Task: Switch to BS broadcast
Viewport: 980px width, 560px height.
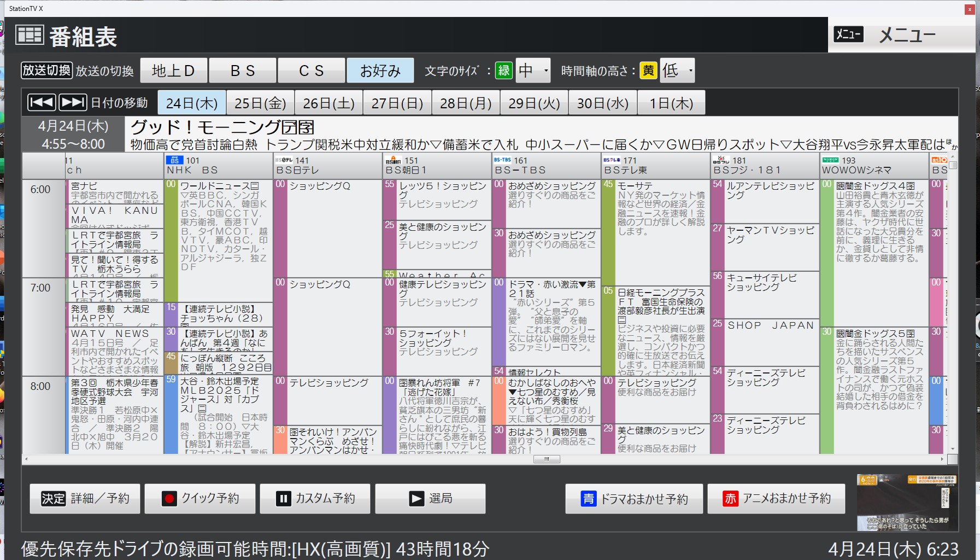Action: click(x=243, y=71)
